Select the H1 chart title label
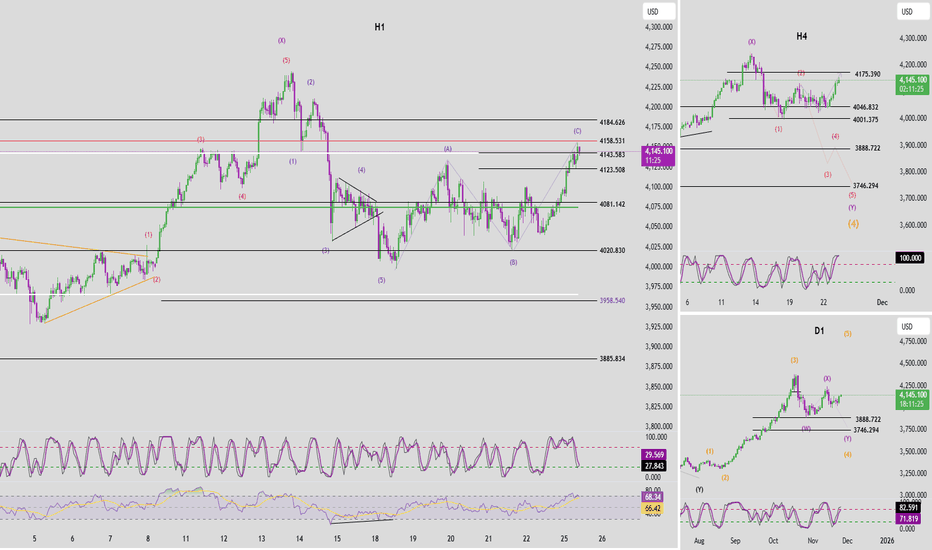932x550 pixels. pos(380,27)
